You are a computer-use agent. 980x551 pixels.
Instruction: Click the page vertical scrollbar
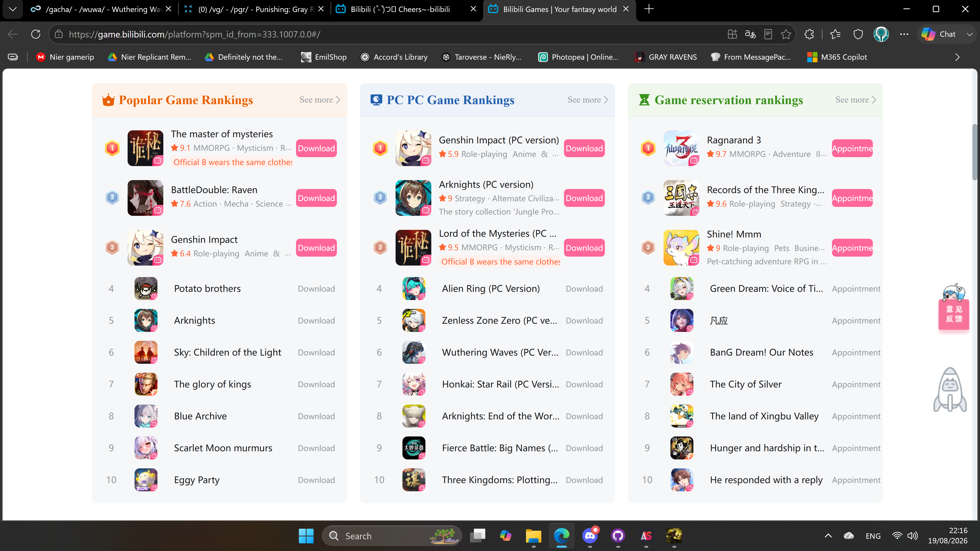(975, 152)
